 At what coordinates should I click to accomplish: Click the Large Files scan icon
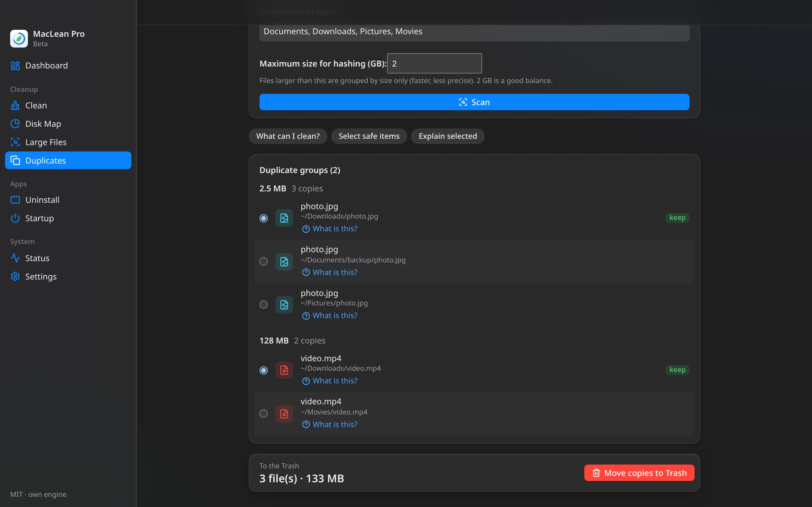[x=15, y=142]
